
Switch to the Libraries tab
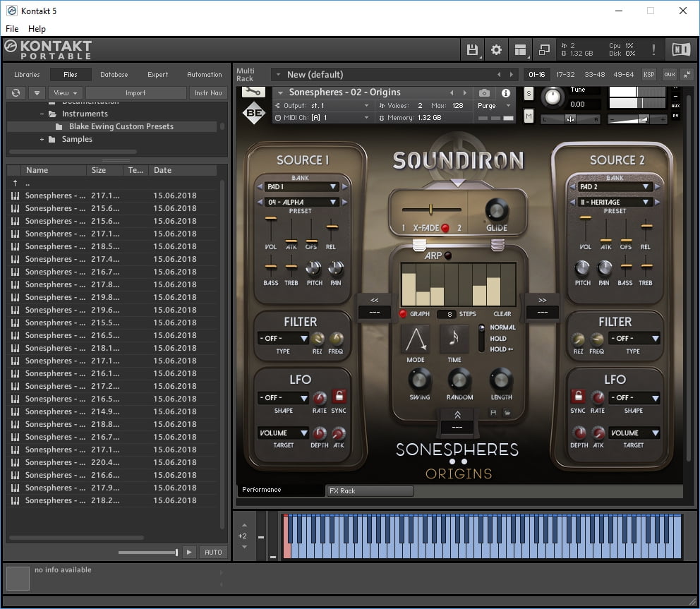tap(27, 75)
